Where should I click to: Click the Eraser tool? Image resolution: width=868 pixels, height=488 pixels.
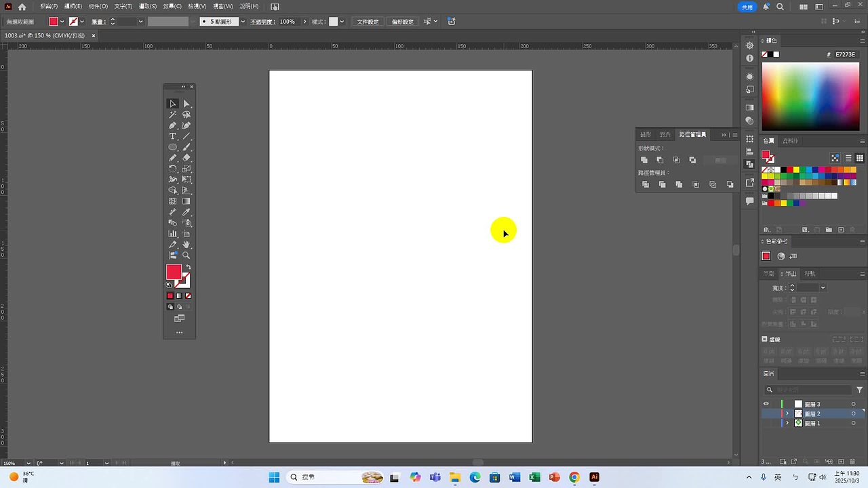[186, 158]
